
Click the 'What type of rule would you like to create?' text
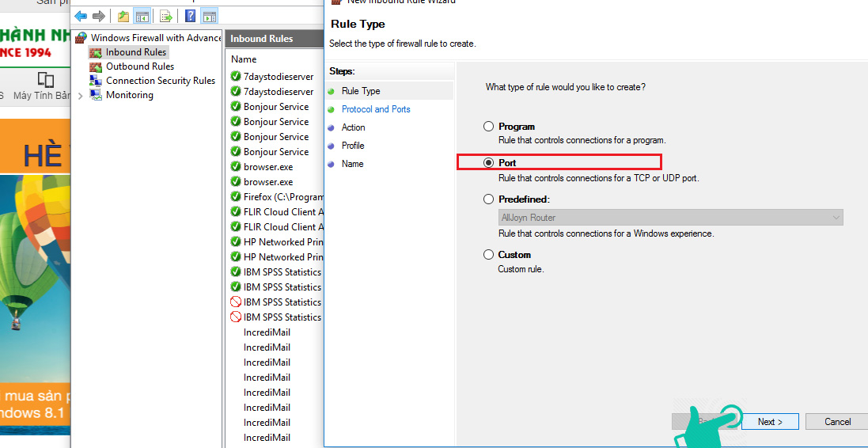(x=565, y=87)
